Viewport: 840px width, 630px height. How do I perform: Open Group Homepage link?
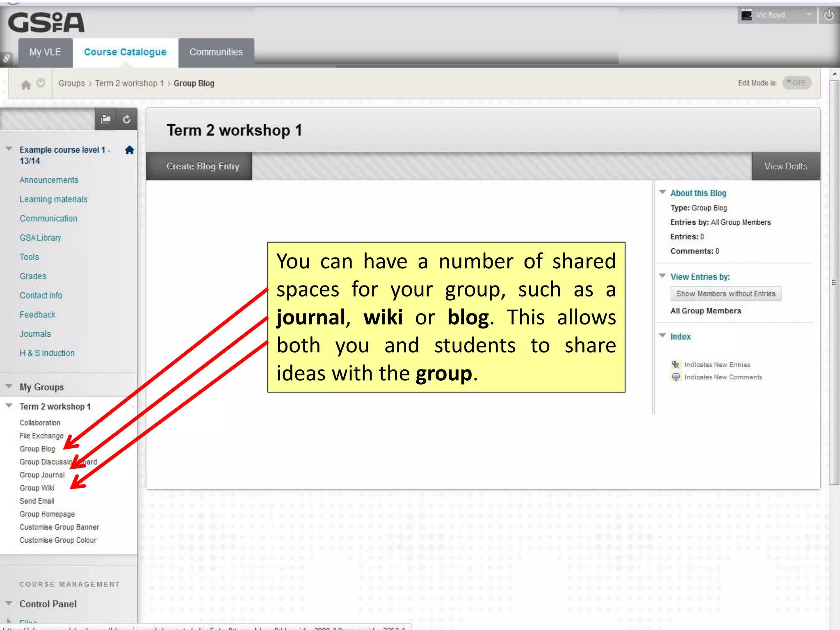click(47, 514)
